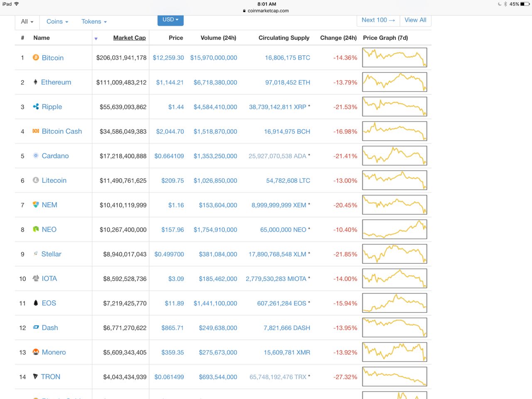Image resolution: width=532 pixels, height=399 pixels.
Task: Click the Litecoin logo icon
Action: click(x=36, y=180)
